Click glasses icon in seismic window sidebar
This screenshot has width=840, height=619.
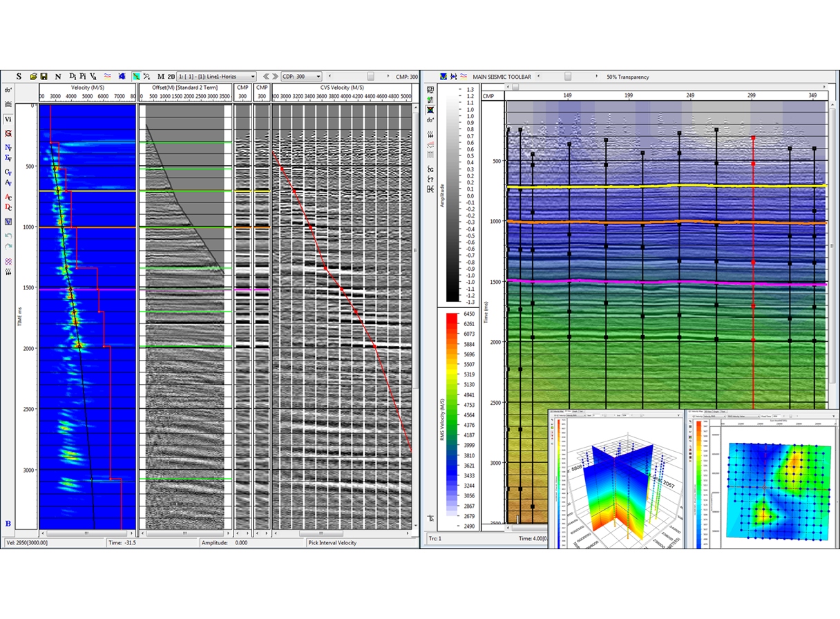[x=430, y=120]
